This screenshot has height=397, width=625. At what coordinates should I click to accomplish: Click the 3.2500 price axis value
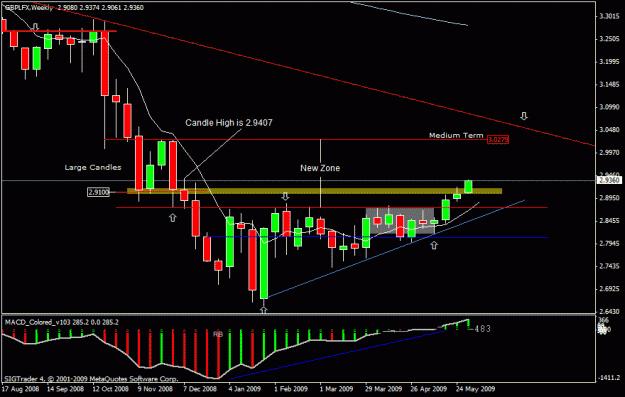click(609, 39)
